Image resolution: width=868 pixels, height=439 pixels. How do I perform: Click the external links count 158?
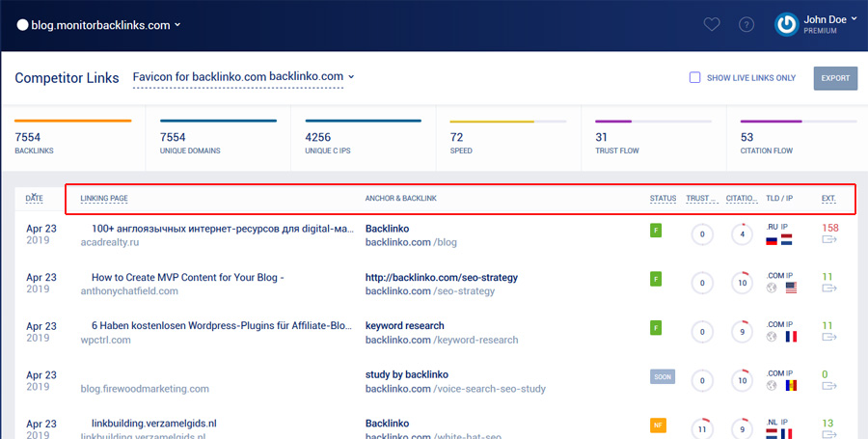tap(829, 228)
